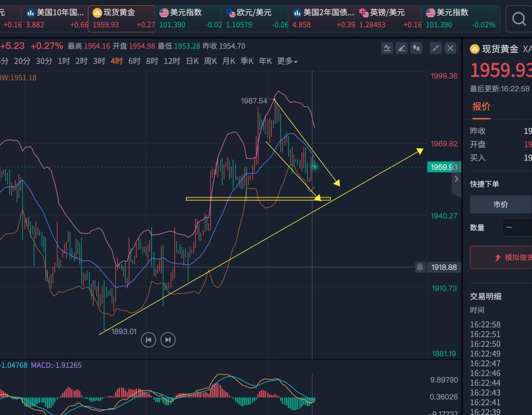Switch chart to 30分 timeframe

click(44, 61)
